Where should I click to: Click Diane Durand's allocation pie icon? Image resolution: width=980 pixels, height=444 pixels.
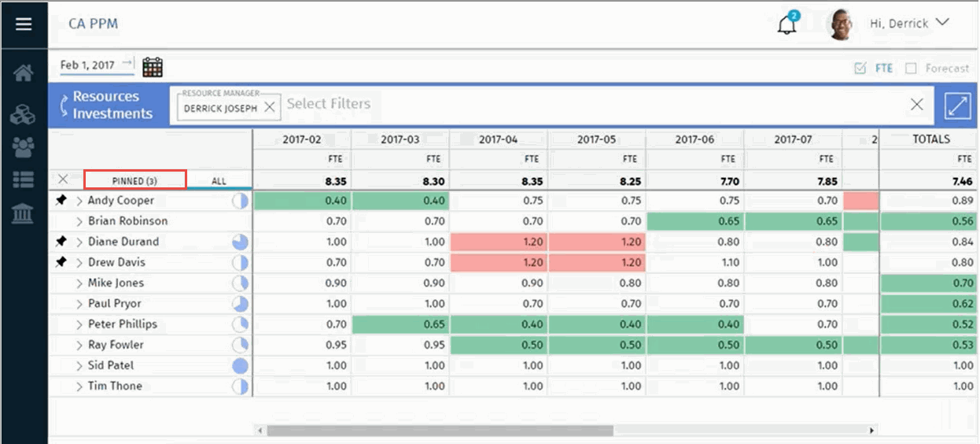pos(240,242)
